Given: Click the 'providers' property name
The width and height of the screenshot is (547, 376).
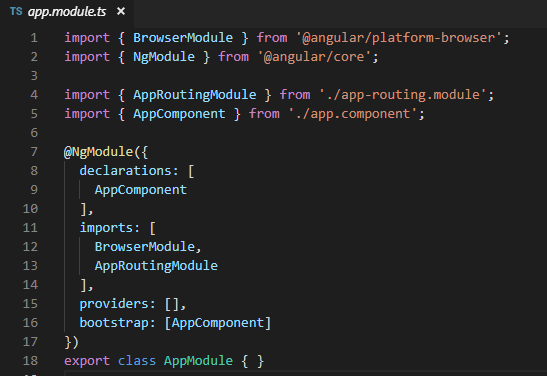Looking at the screenshot, I should (114, 304).
